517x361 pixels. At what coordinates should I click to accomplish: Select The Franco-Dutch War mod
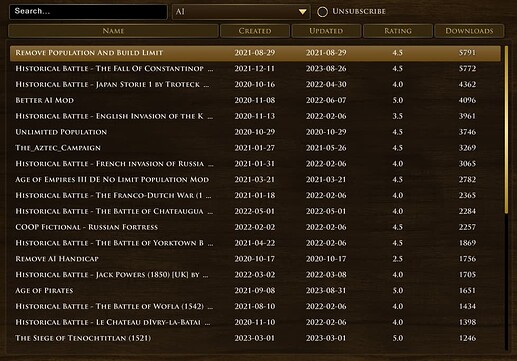click(x=255, y=195)
